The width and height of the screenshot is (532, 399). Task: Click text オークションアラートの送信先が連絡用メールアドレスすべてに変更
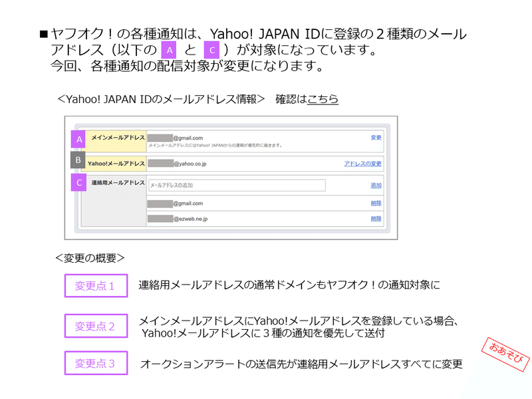point(301,364)
